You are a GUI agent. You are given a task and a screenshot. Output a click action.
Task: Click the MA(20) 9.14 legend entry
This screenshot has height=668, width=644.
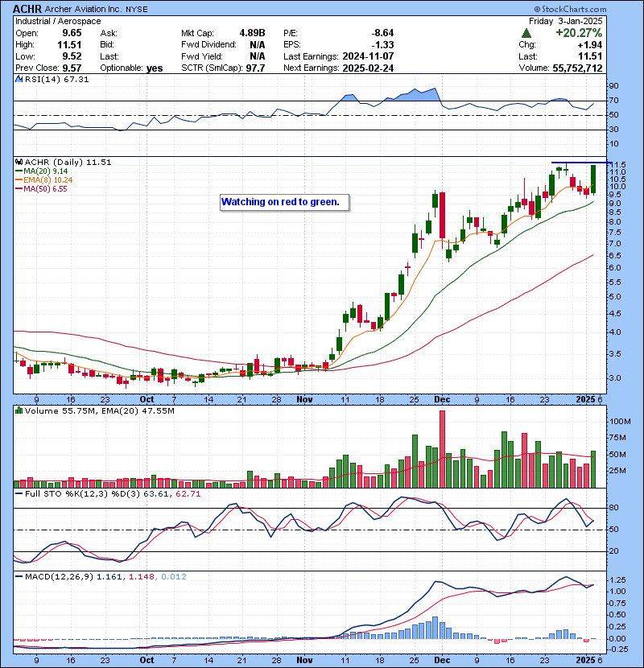(x=41, y=171)
